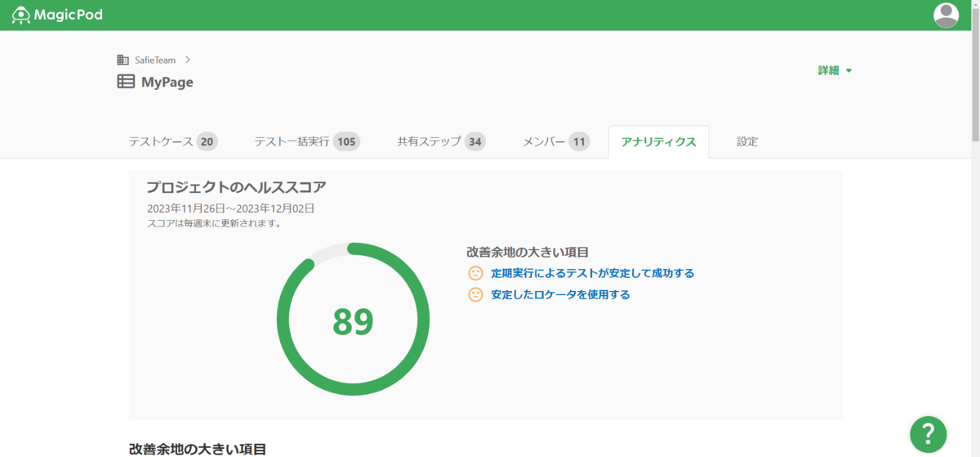Open the 設定 tab
The width and height of the screenshot is (980, 457).
[747, 141]
